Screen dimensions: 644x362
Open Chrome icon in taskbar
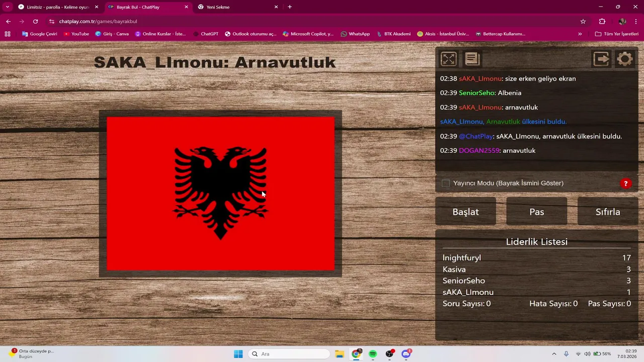(x=356, y=354)
